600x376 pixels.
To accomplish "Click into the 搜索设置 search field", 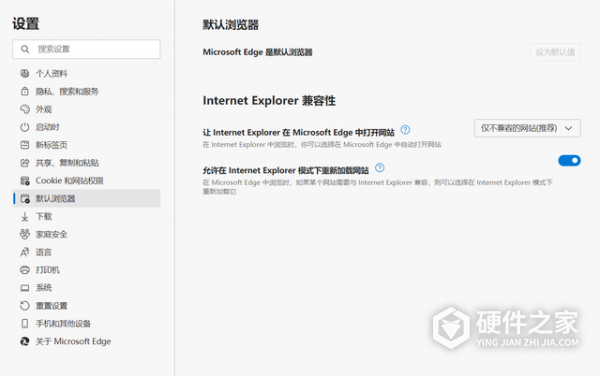I will [x=86, y=49].
